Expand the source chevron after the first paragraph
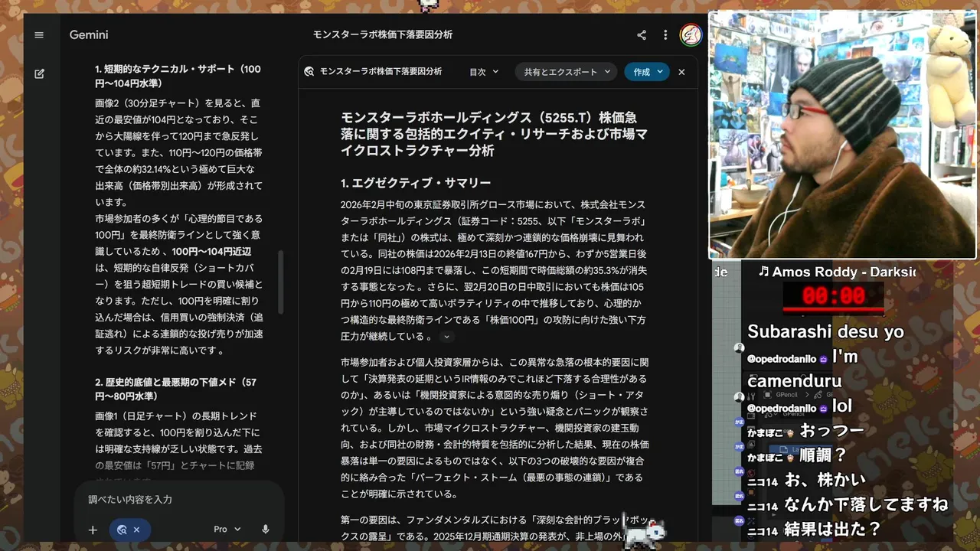The height and width of the screenshot is (551, 980). pyautogui.click(x=447, y=337)
